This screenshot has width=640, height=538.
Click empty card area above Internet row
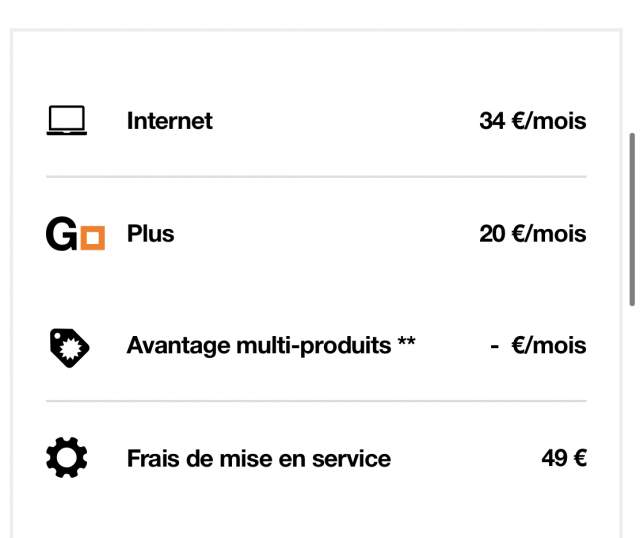point(316,65)
